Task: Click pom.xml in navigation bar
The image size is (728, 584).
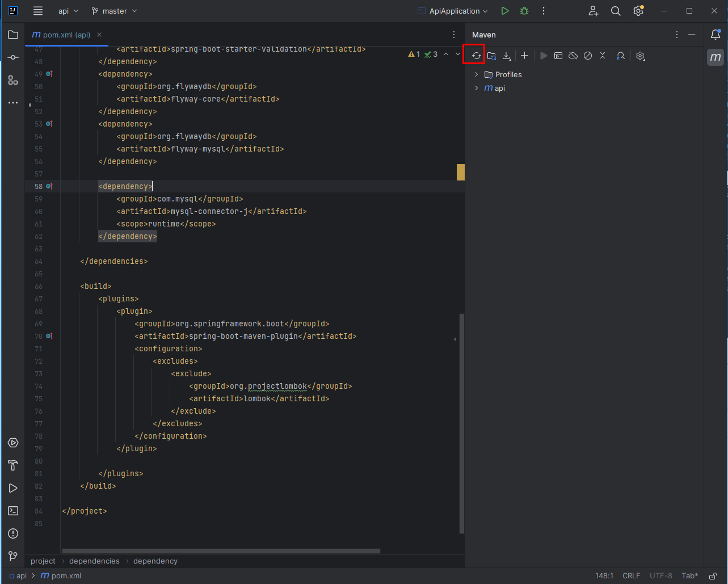Action: (x=61, y=575)
